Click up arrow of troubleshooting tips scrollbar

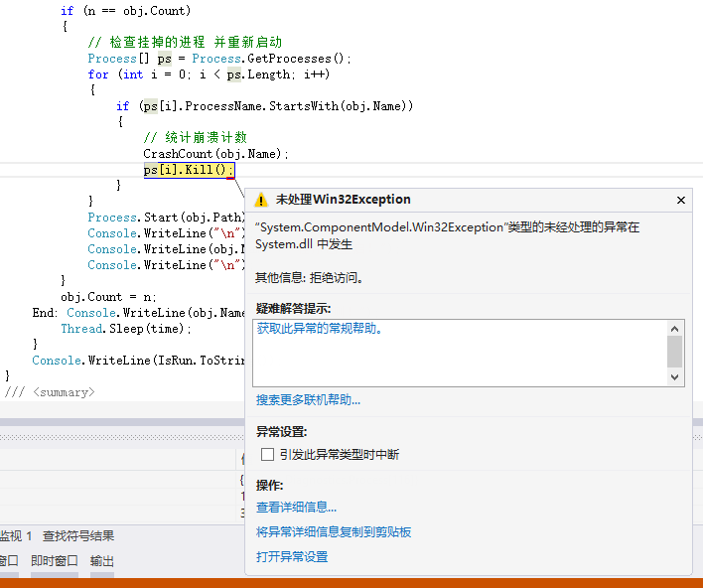(x=674, y=329)
